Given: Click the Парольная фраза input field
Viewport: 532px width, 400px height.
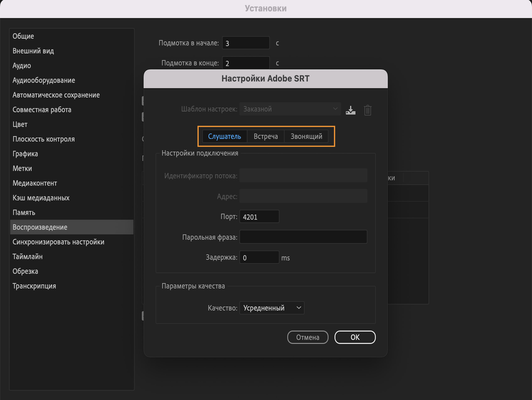Looking at the screenshot, I should pyautogui.click(x=303, y=237).
